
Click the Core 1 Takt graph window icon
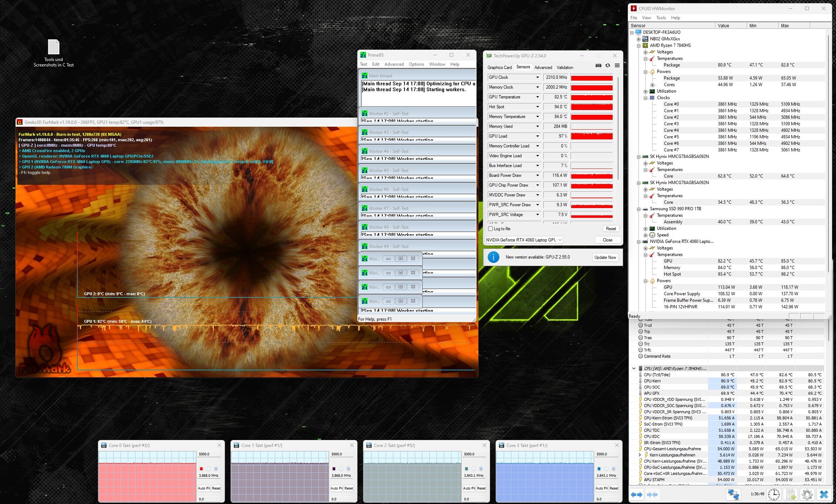(236, 445)
